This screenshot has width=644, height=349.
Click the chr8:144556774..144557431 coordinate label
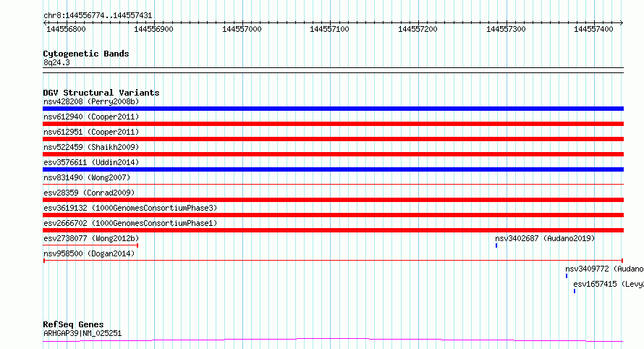98,16
